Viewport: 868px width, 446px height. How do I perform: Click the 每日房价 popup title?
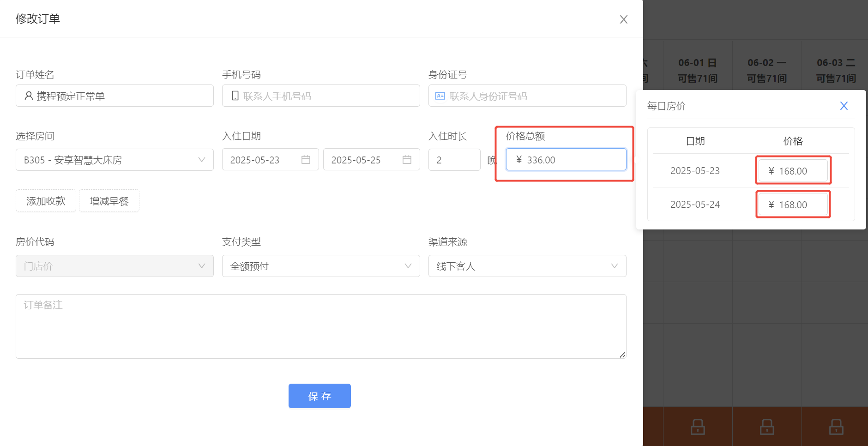coord(666,106)
